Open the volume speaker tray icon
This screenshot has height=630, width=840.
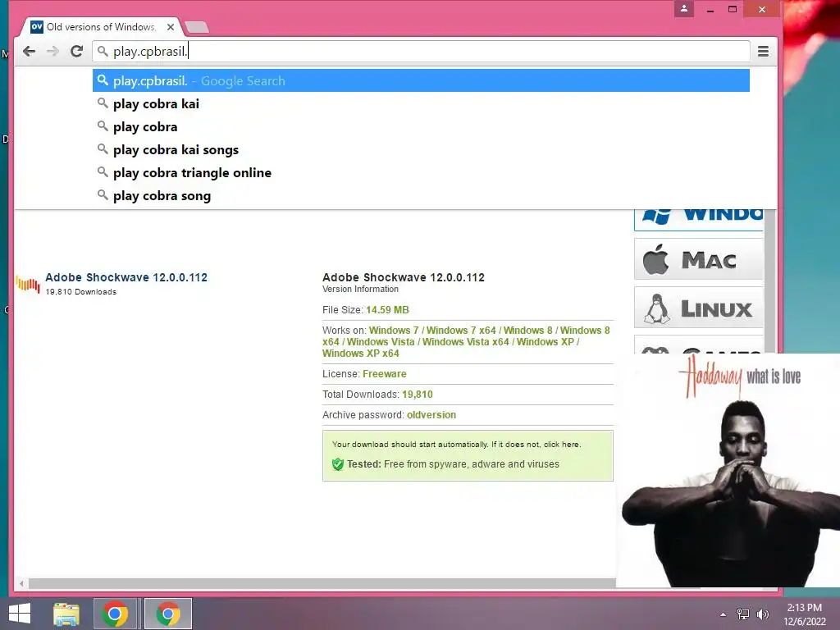point(762,614)
